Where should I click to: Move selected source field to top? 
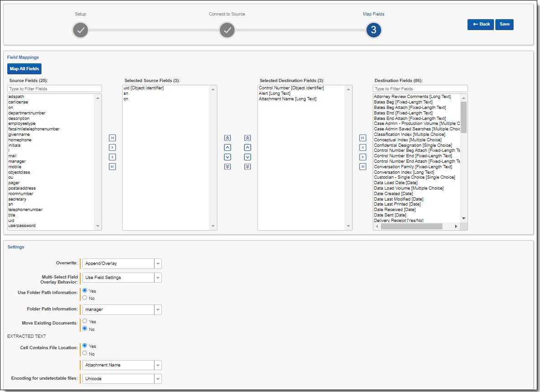tap(227, 138)
